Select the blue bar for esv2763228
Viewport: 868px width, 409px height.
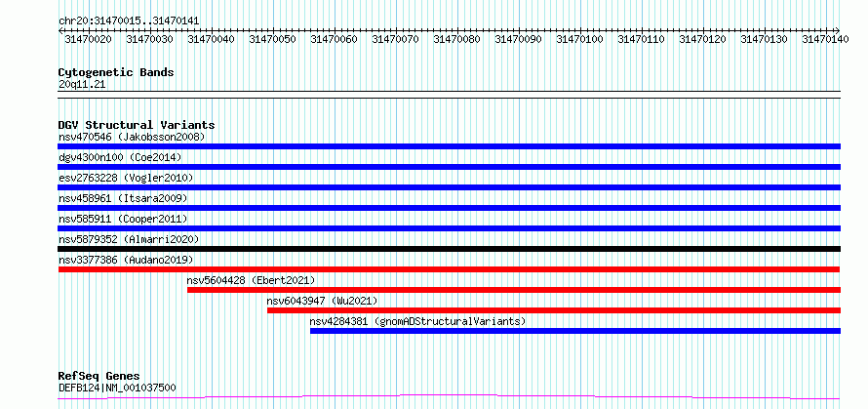tap(449, 187)
